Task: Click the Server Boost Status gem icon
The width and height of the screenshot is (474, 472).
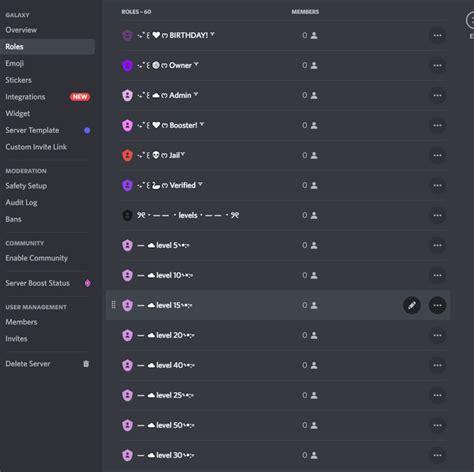Action: 87,283
